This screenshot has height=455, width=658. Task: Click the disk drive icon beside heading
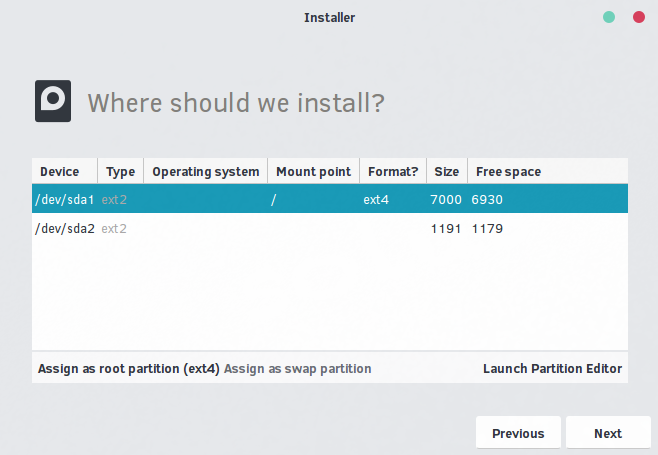pos(53,101)
